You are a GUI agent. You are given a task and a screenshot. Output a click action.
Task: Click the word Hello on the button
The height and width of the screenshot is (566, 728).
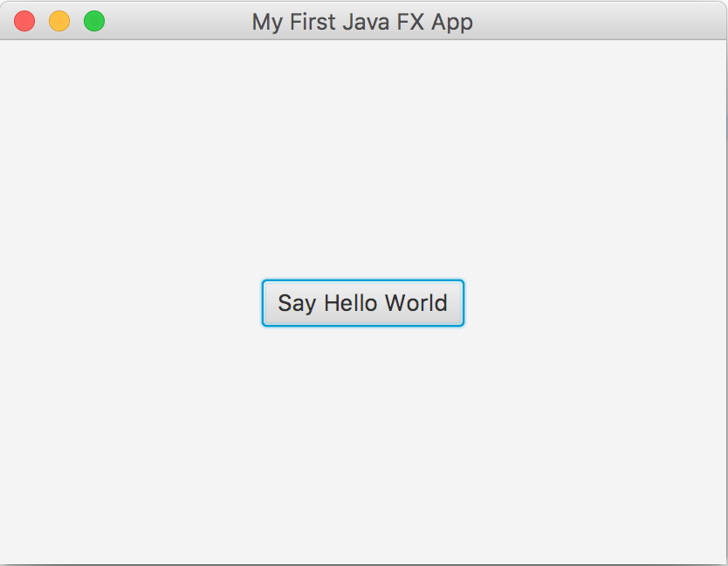coord(351,303)
